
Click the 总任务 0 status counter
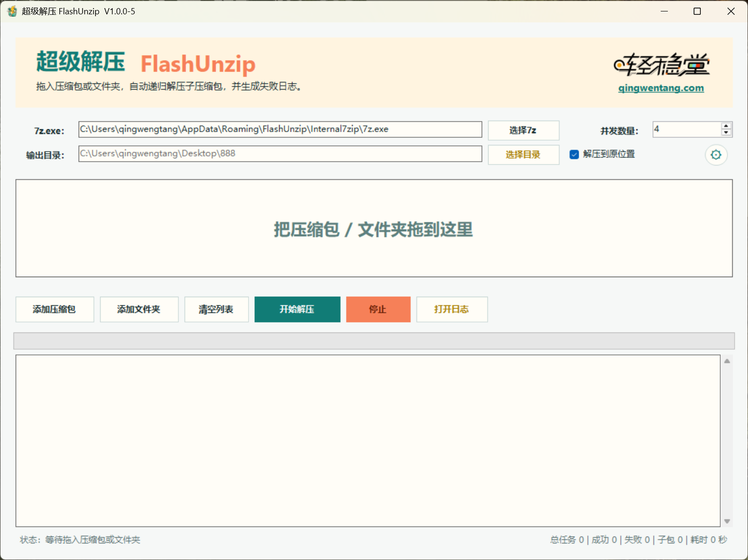tap(567, 540)
